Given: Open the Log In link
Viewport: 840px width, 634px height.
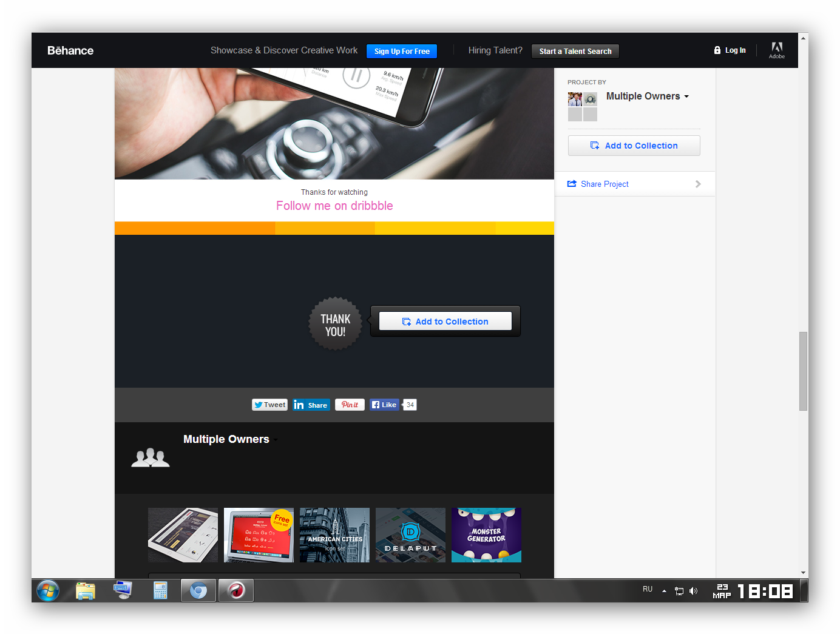Looking at the screenshot, I should tap(730, 50).
